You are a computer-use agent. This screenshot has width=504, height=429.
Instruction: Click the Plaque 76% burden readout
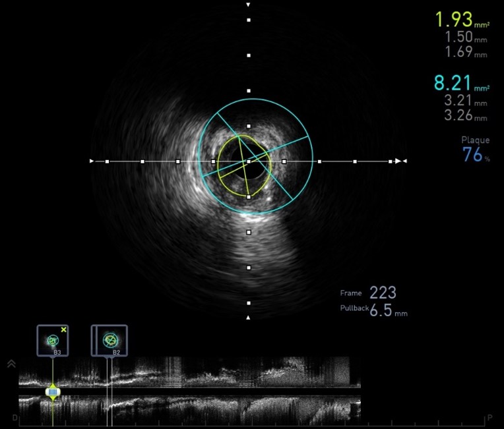(472, 156)
